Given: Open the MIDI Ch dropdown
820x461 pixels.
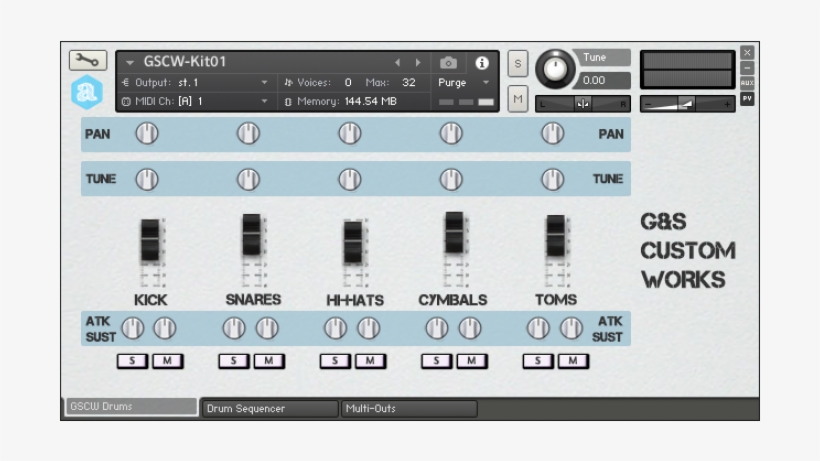Looking at the screenshot, I should click(x=264, y=101).
